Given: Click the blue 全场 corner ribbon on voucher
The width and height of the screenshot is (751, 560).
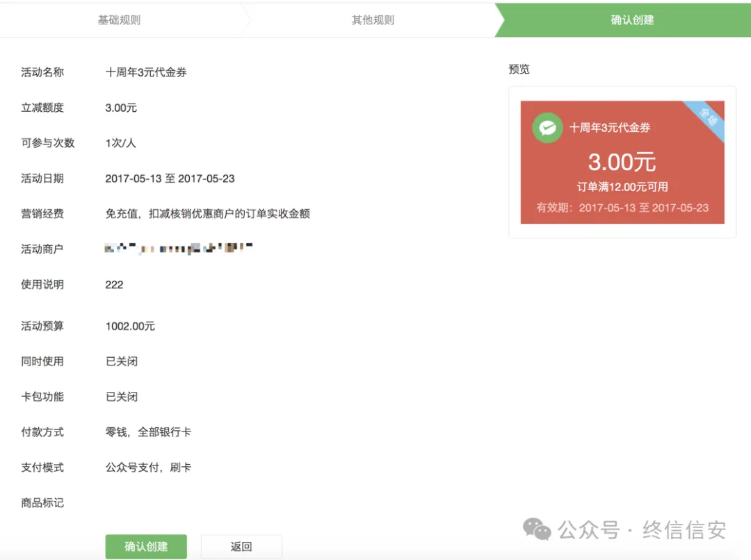Looking at the screenshot, I should tap(709, 118).
